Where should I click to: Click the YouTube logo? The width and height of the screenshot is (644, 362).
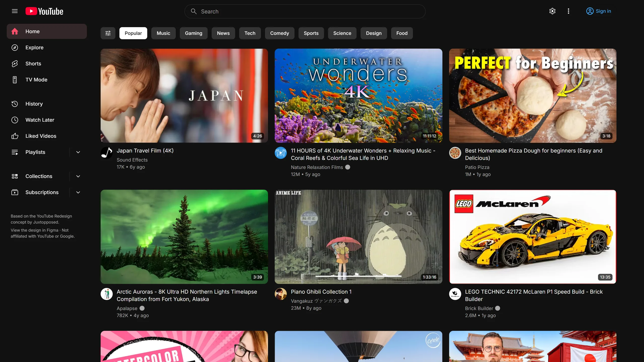44,11
